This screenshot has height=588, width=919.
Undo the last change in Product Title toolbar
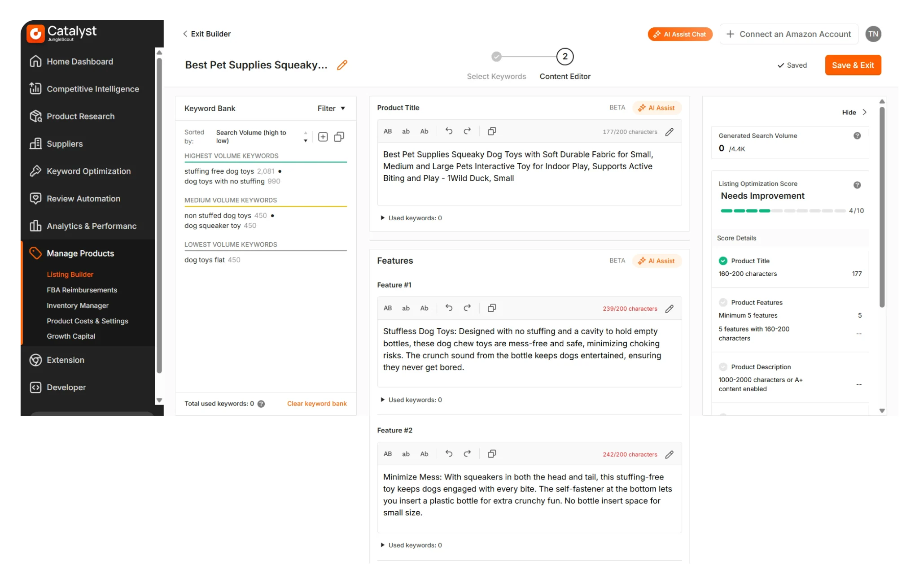pos(449,131)
